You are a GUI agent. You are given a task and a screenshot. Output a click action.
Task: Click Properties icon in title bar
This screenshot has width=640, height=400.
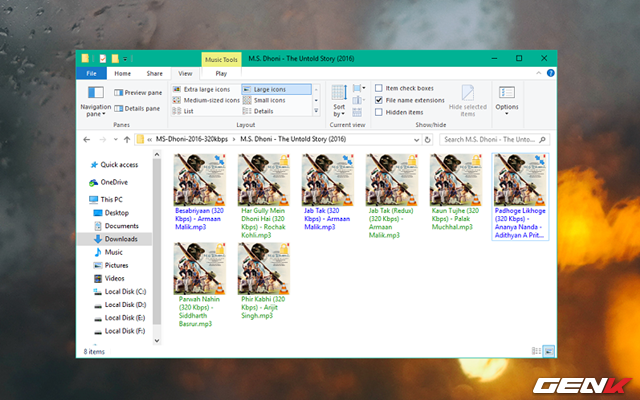click(103, 59)
